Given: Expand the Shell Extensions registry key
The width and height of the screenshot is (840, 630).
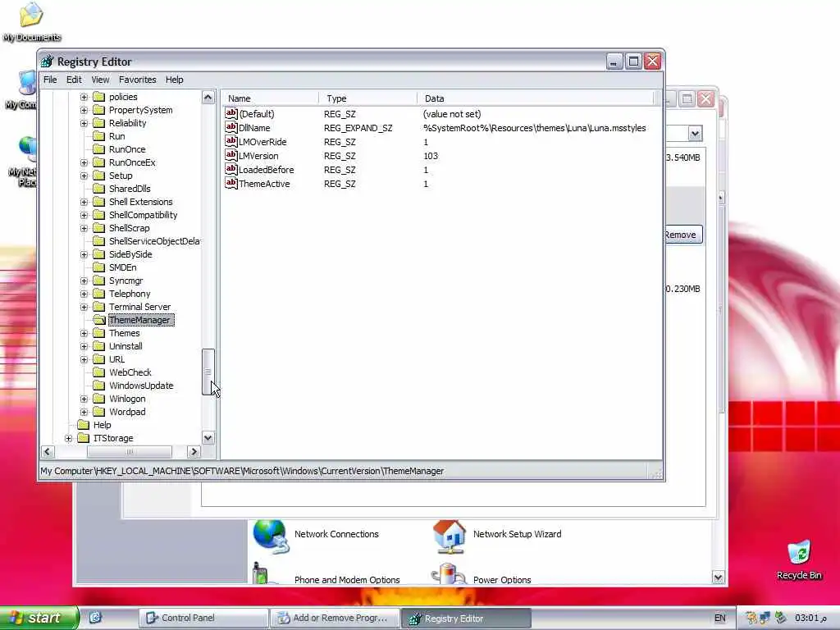Looking at the screenshot, I should pos(84,202).
